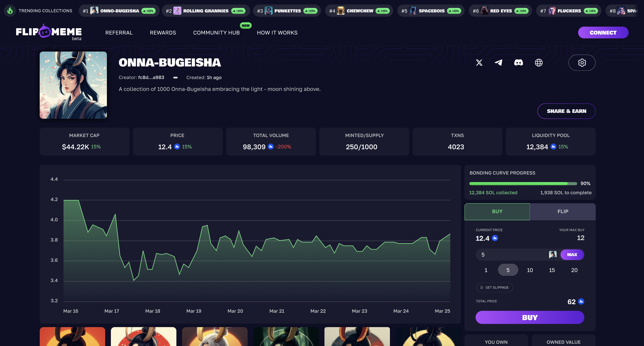Viewport: 644px width, 346px height.
Task: Click the Share & Earn button
Action: [566, 111]
